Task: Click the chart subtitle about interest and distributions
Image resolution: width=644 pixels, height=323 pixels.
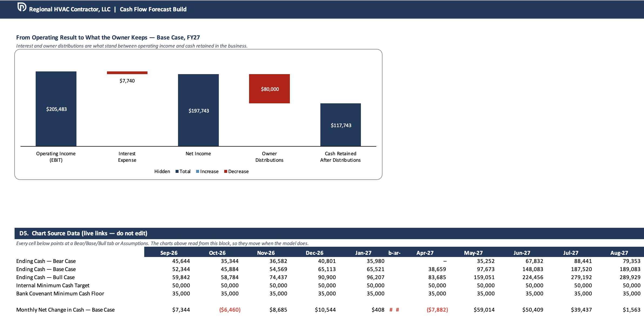Action: 132,46
